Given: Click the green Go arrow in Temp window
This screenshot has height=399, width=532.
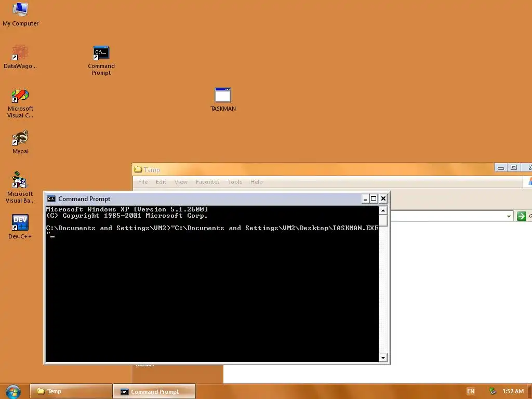Looking at the screenshot, I should tap(522, 216).
